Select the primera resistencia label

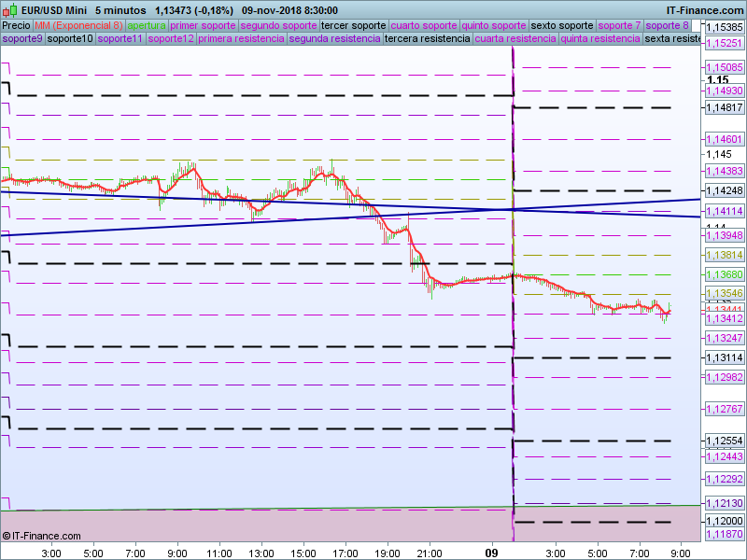pos(241,39)
